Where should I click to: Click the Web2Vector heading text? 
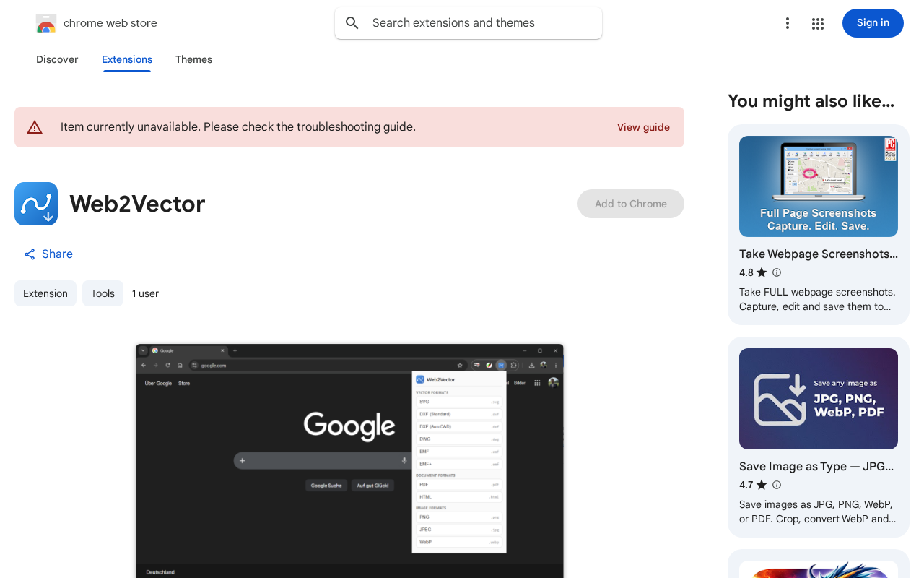tap(137, 204)
